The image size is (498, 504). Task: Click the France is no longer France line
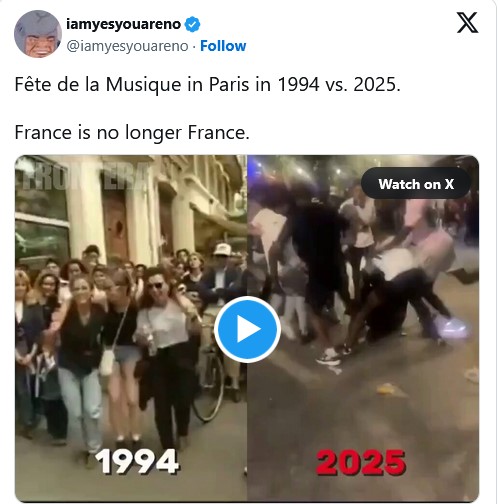tap(132, 133)
